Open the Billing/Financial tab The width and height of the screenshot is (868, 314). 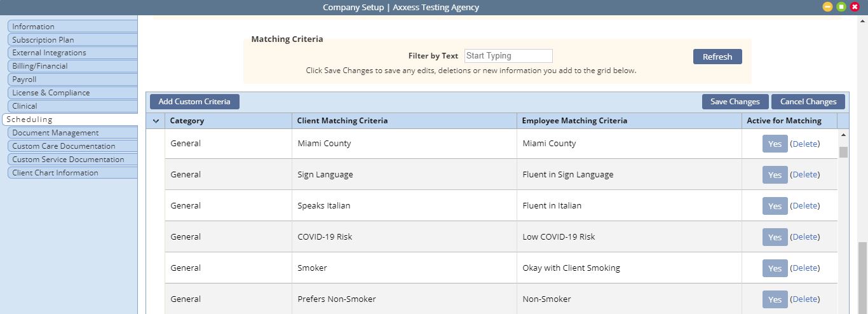tap(72, 66)
